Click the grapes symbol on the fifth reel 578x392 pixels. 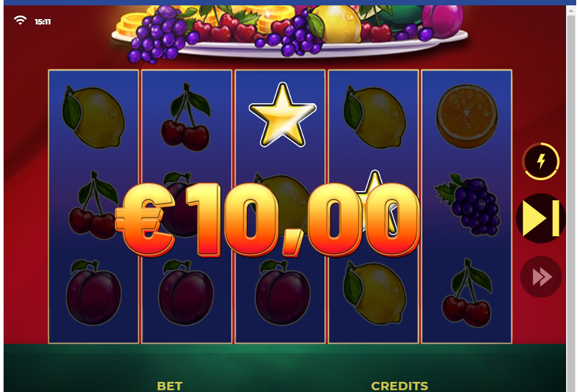pyautogui.click(x=468, y=205)
